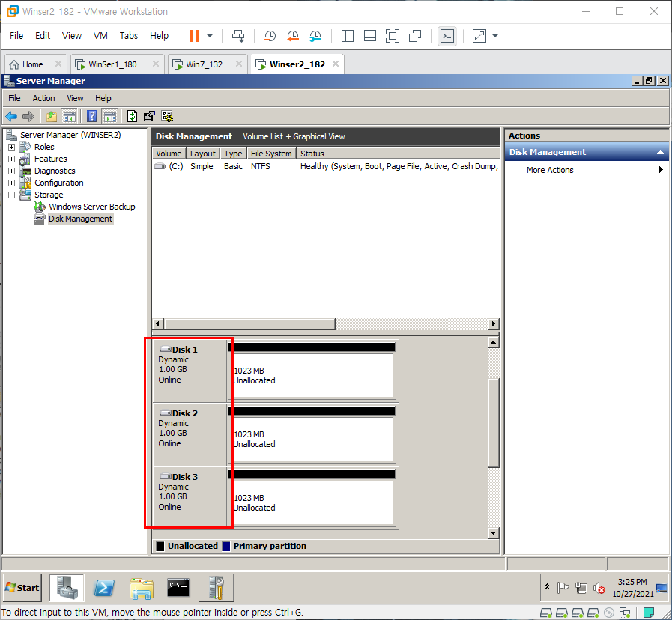672x620 pixels.
Task: Open the VMware snapshot manager
Action: tap(315, 36)
